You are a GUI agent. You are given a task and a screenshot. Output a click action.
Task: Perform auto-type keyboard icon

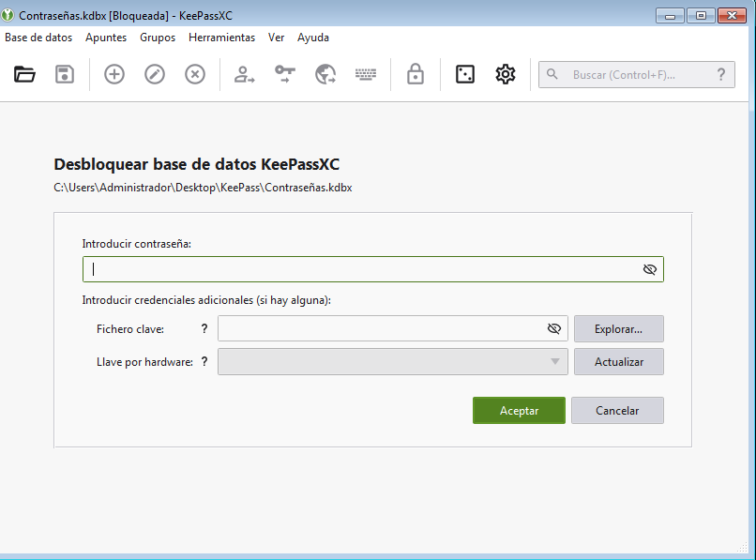coord(366,74)
